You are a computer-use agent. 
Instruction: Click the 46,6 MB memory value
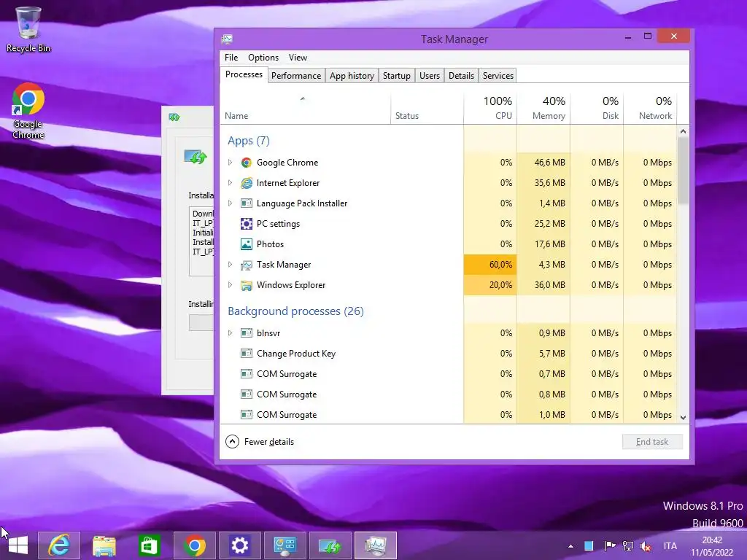pyautogui.click(x=550, y=163)
